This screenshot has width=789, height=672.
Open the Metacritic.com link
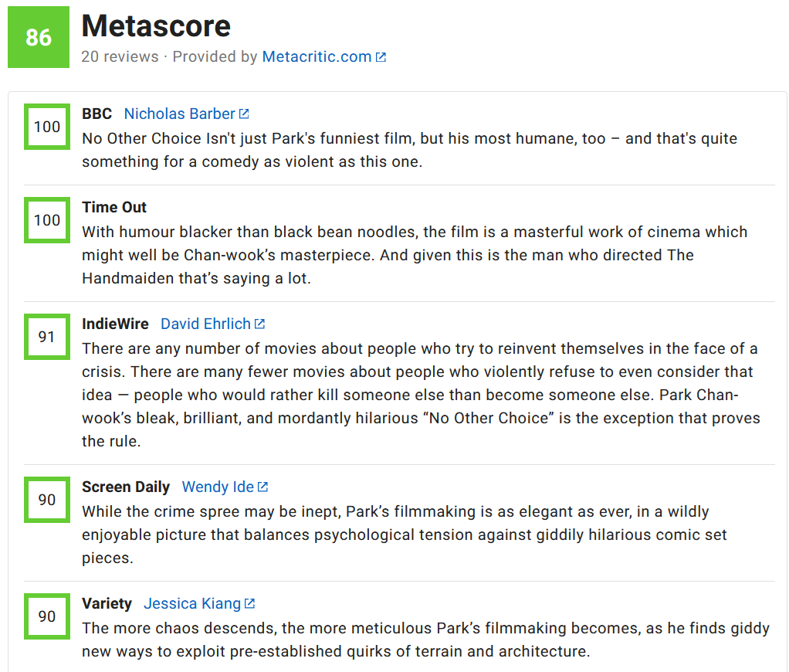point(317,56)
